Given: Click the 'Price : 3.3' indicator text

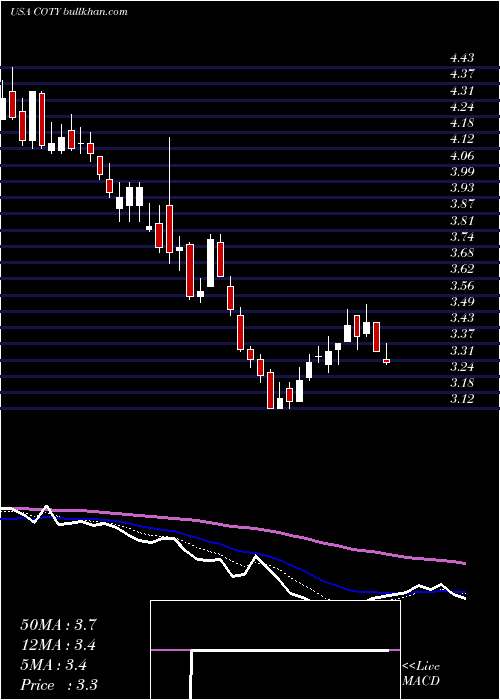Looking at the screenshot, I should tap(59, 685).
